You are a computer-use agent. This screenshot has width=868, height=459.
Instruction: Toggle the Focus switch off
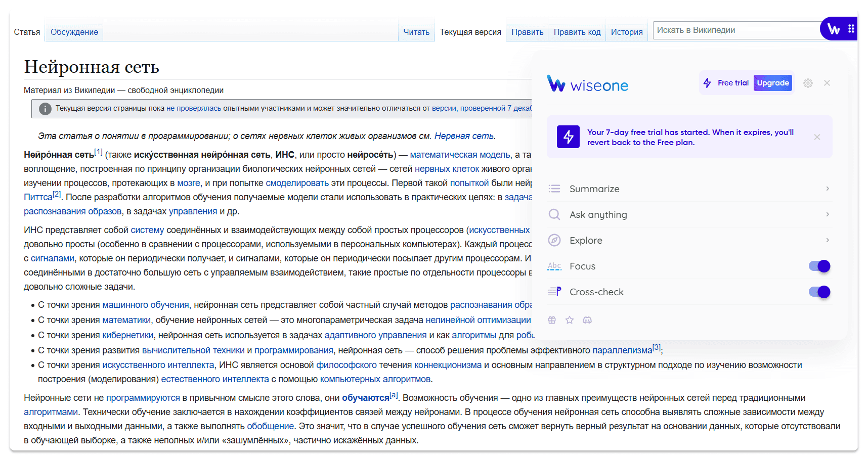tap(819, 266)
